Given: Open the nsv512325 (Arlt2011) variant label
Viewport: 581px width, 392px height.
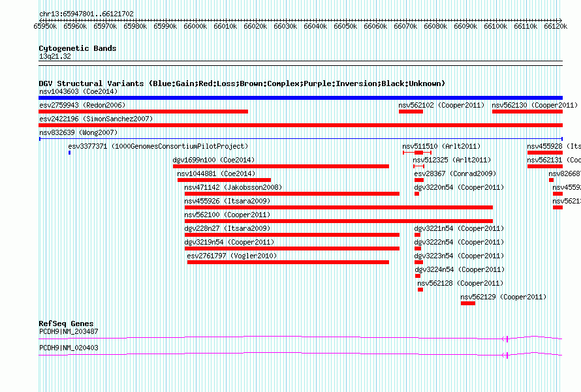Looking at the screenshot, I should (x=452, y=160).
